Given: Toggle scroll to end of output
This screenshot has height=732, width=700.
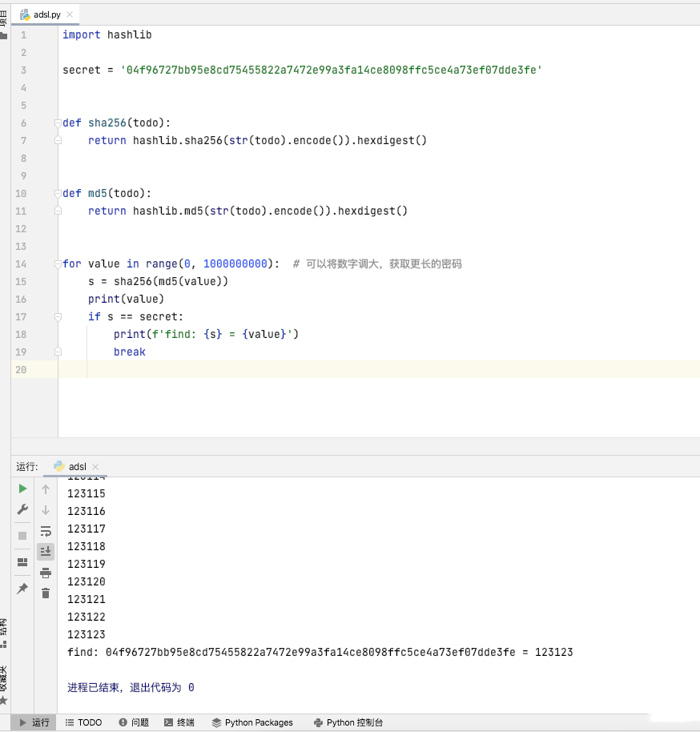Looking at the screenshot, I should click(x=46, y=552).
